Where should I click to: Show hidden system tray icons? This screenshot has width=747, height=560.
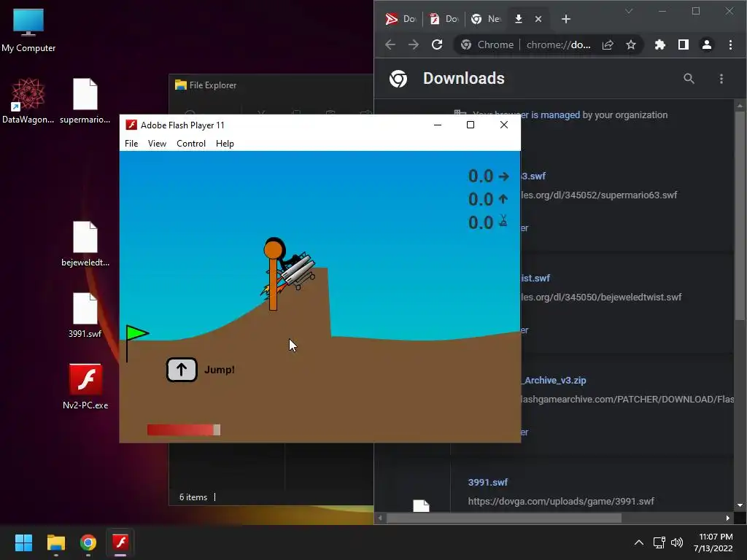(x=639, y=542)
